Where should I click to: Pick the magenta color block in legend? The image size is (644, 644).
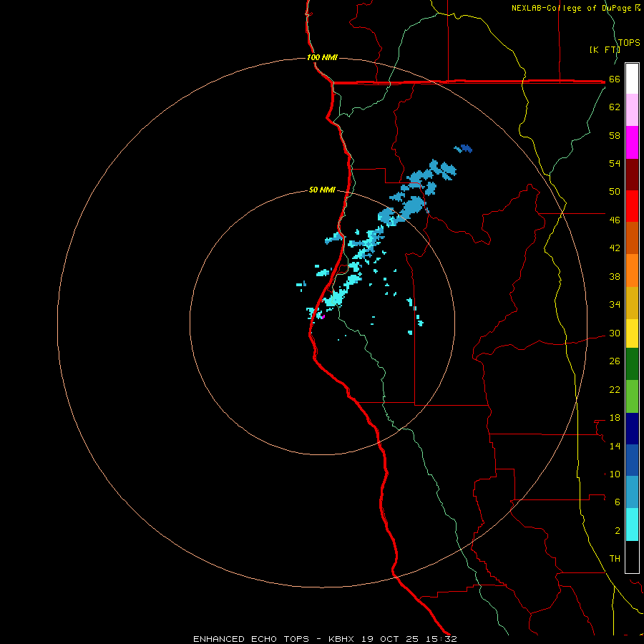click(x=632, y=142)
